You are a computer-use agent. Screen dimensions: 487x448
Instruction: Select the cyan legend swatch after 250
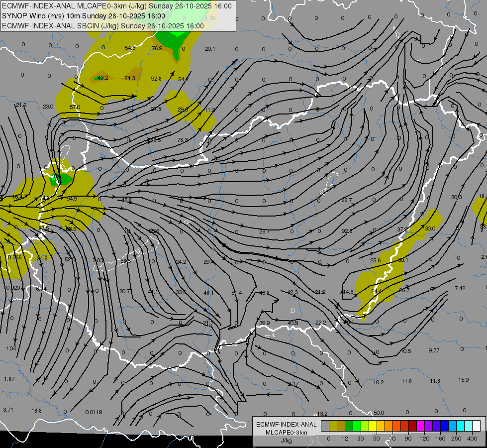[x=460, y=426]
